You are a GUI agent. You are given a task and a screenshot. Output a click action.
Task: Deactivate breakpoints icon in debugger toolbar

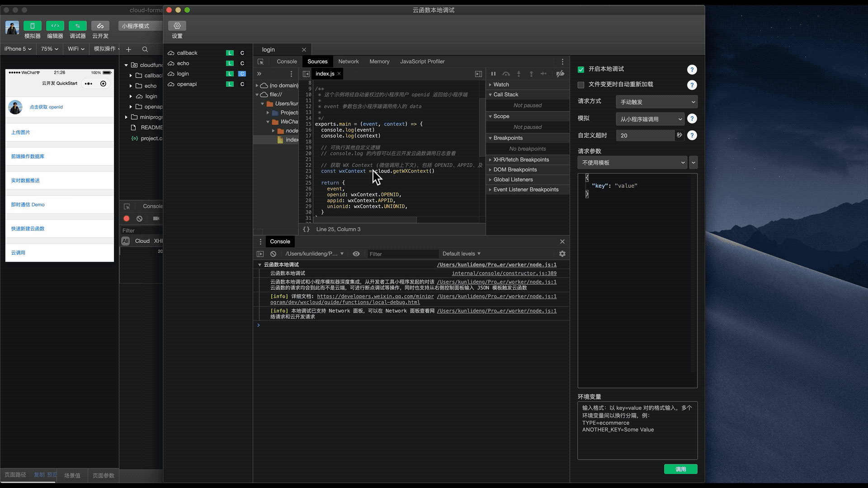coord(560,74)
